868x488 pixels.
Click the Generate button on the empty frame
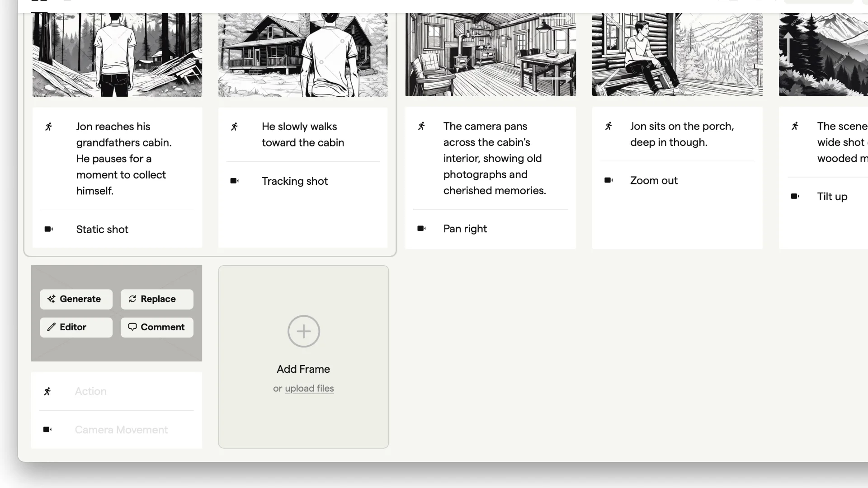click(76, 299)
